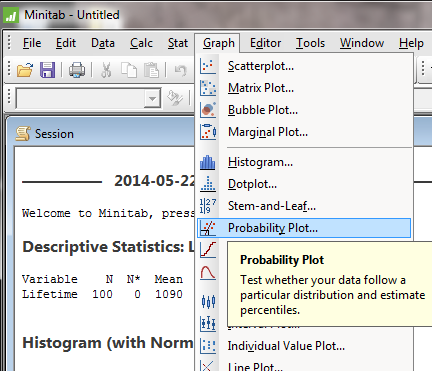Screen dimensions: 432x371
Task: Open the Editor menu
Action: [265, 43]
